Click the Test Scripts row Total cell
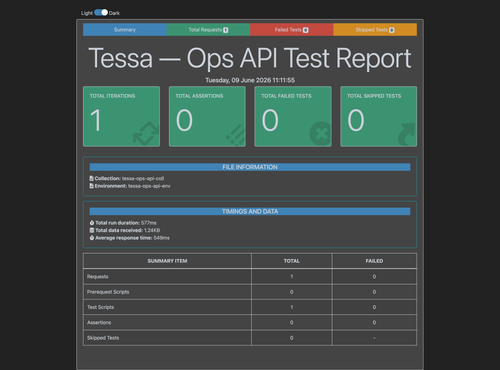The height and width of the screenshot is (370, 500). click(x=292, y=307)
